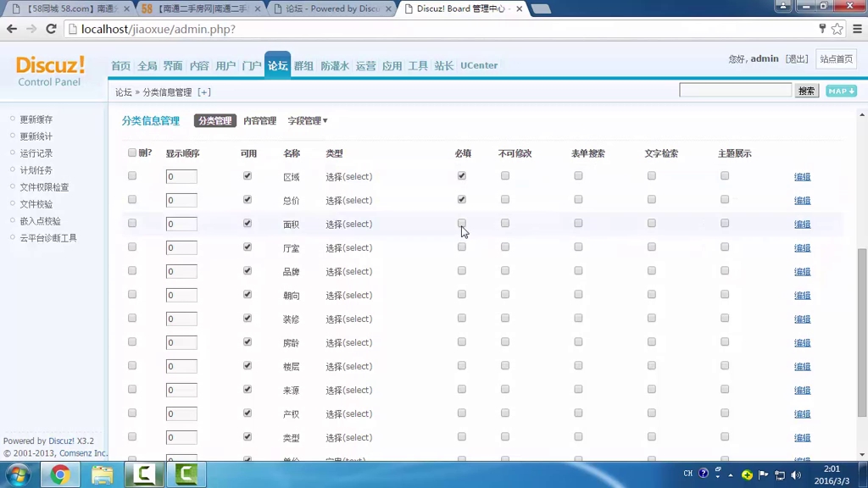Click the saved-password key icon in address bar
868x488 pixels.
pyautogui.click(x=822, y=29)
